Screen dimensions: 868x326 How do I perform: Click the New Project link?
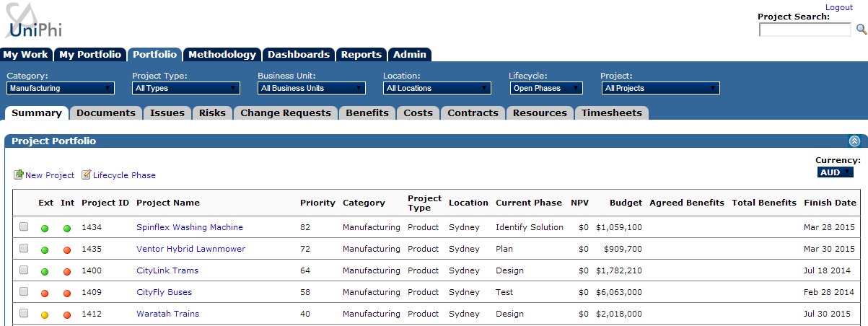tap(50, 175)
